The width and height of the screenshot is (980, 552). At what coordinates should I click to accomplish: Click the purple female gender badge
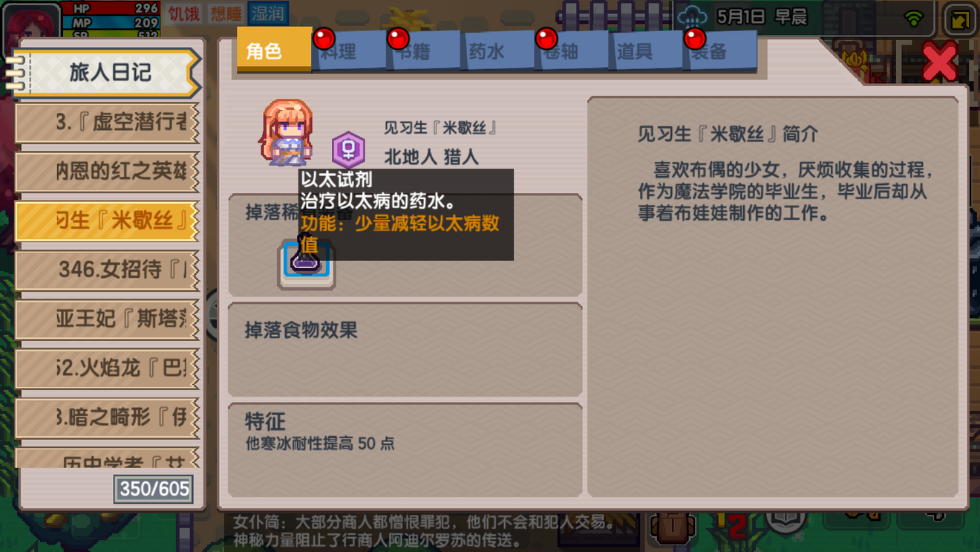click(348, 149)
